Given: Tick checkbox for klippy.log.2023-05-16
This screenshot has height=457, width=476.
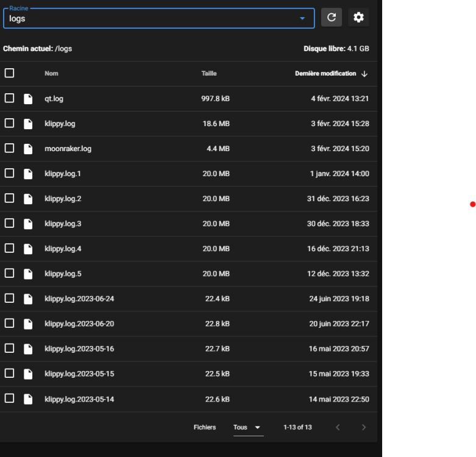Looking at the screenshot, I should point(9,349).
